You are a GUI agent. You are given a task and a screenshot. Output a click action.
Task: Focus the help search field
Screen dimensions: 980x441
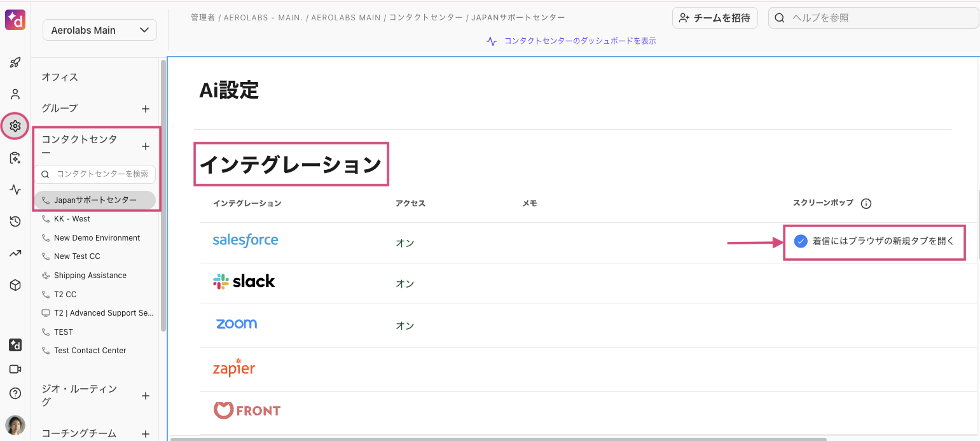(874, 18)
